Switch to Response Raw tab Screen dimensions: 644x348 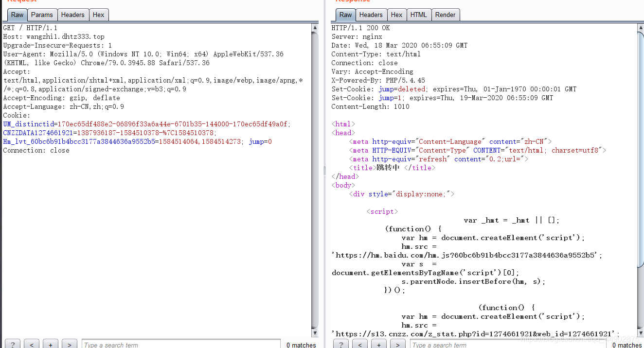coord(345,15)
